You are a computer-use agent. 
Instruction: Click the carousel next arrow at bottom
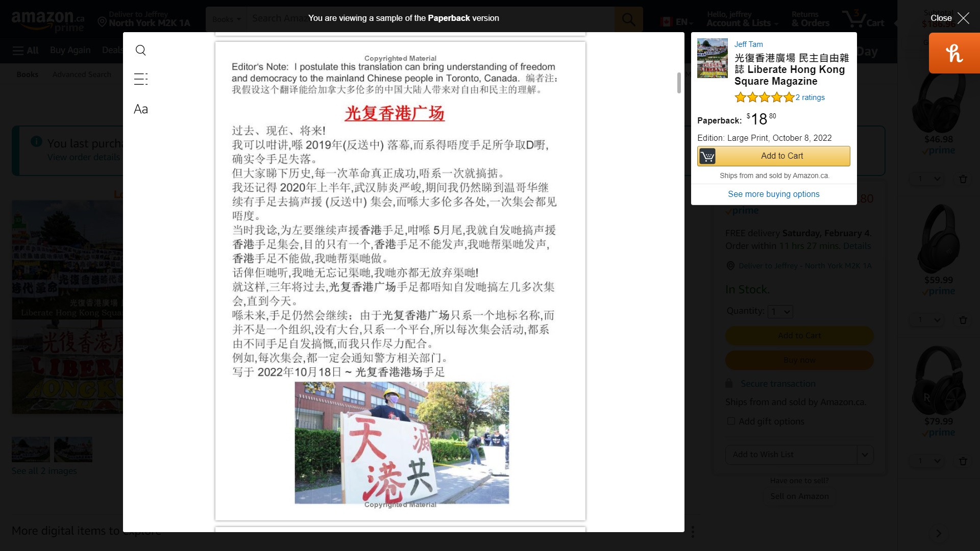tap(939, 533)
